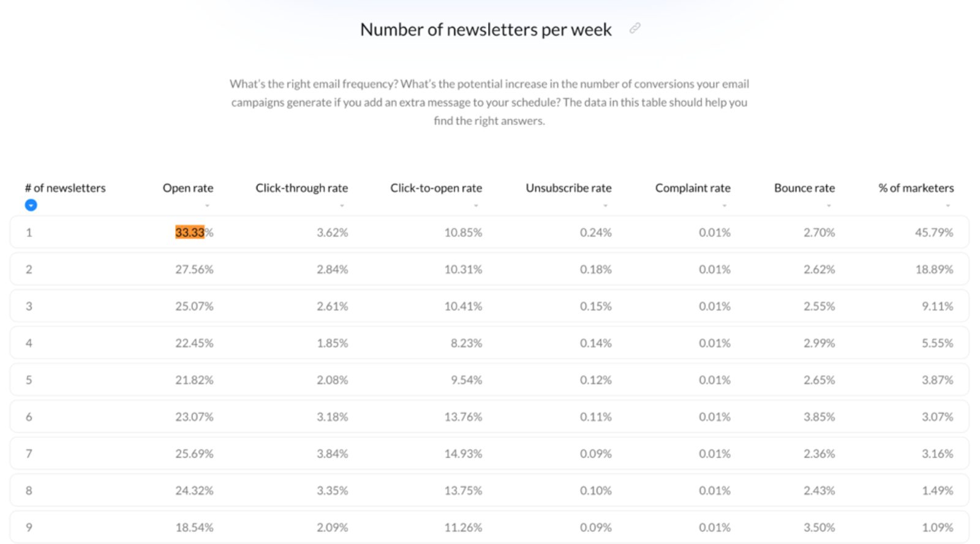Click the "Unsubscribe rate" column heading
980x544 pixels.
point(568,188)
